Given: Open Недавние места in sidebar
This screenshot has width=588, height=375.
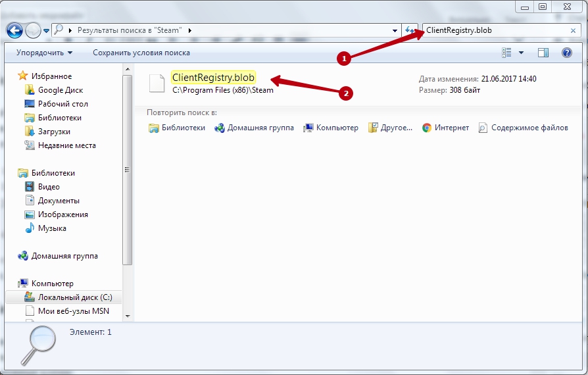Looking at the screenshot, I should 66,145.
